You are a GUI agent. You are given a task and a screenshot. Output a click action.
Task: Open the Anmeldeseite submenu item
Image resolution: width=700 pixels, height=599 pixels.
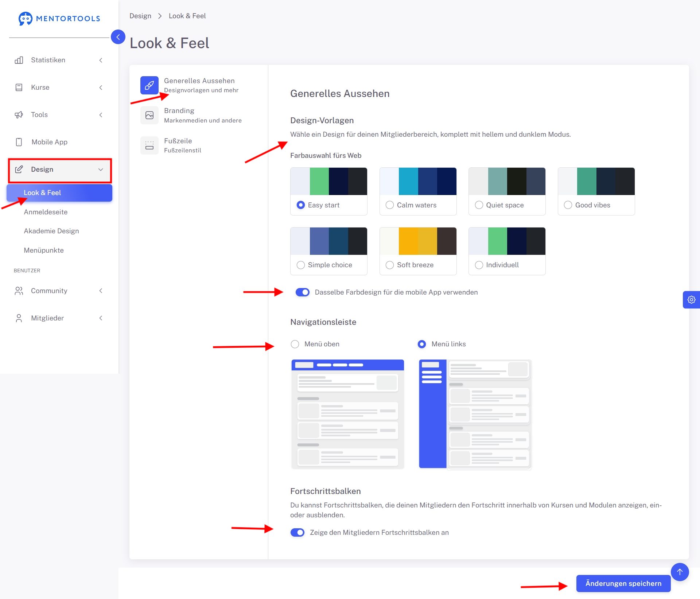[x=46, y=212]
